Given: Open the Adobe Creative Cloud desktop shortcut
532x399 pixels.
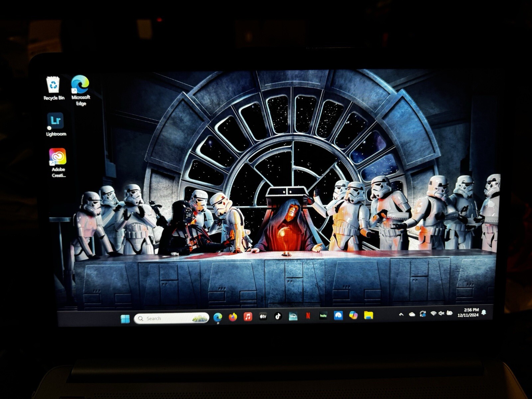Looking at the screenshot, I should [58, 163].
